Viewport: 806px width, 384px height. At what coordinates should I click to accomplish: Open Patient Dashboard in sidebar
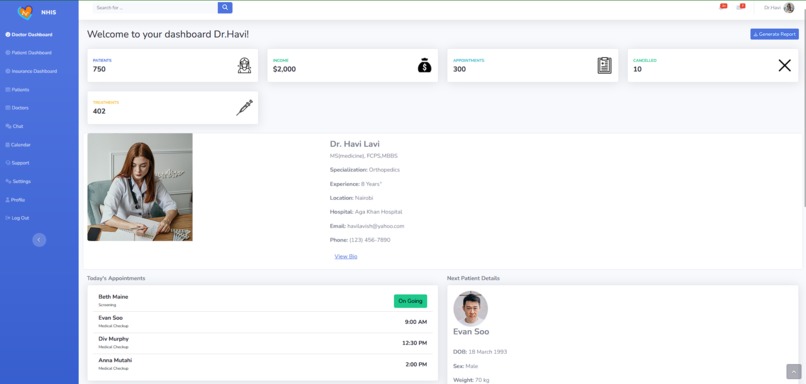[x=29, y=53]
